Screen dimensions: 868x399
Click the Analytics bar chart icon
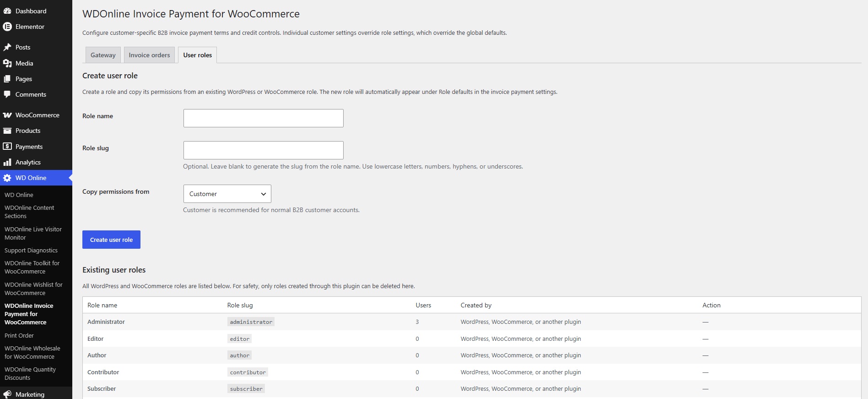[x=7, y=162]
